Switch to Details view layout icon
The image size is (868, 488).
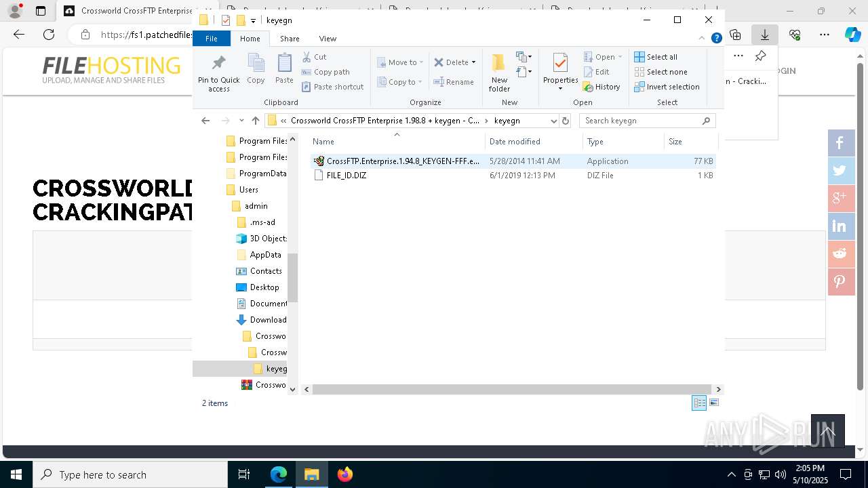(699, 403)
